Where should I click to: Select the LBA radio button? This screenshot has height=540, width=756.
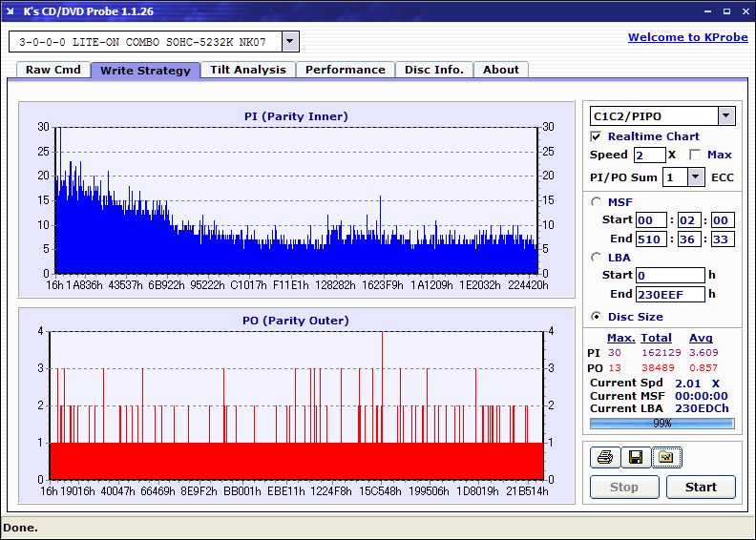click(x=597, y=258)
